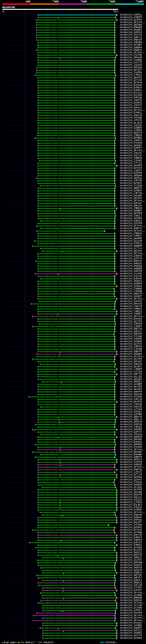Click UniRef100_C7PRS1 hit name
The height and width of the screenshot is (644, 146).
pyautogui.click(x=131, y=75)
